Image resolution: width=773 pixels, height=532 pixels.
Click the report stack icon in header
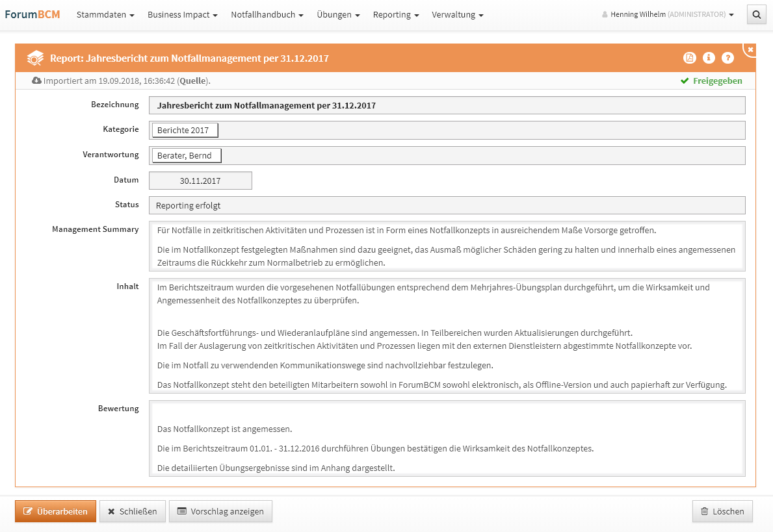pos(35,58)
